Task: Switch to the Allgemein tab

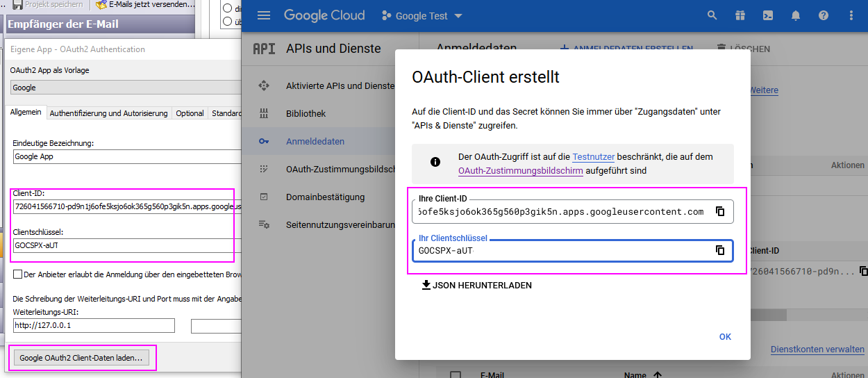Action: tap(26, 113)
